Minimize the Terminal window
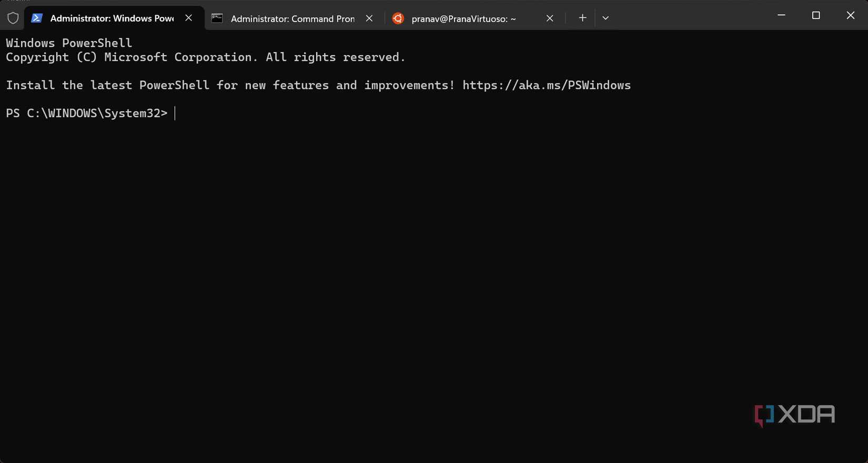 [x=781, y=15]
